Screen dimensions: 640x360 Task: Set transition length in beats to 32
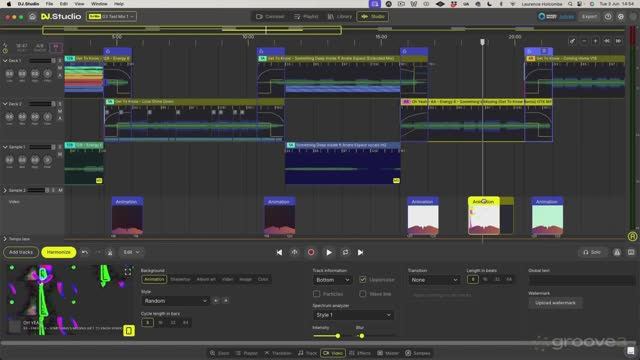(497, 280)
